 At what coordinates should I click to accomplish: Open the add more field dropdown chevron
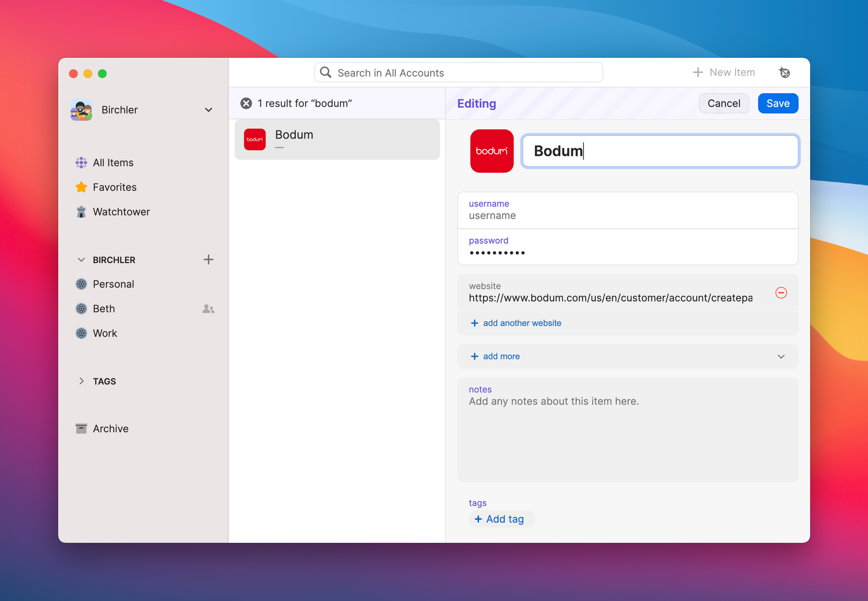coord(781,356)
